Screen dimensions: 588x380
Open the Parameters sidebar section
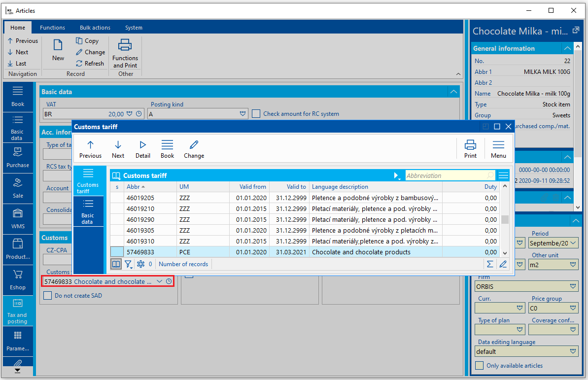coord(18,342)
